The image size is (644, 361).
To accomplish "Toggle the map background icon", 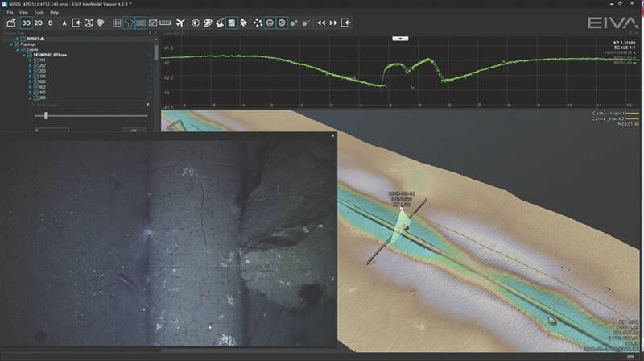I will 129,23.
